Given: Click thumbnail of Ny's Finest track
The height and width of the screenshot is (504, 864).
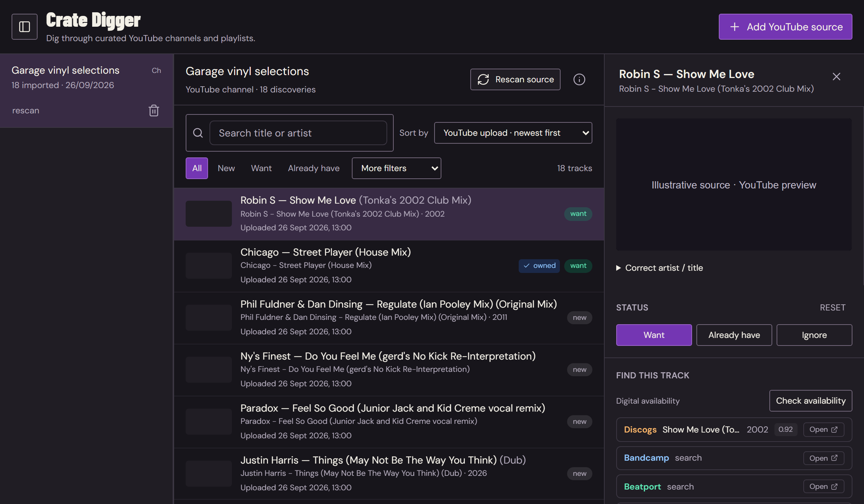Looking at the screenshot, I should (x=209, y=370).
